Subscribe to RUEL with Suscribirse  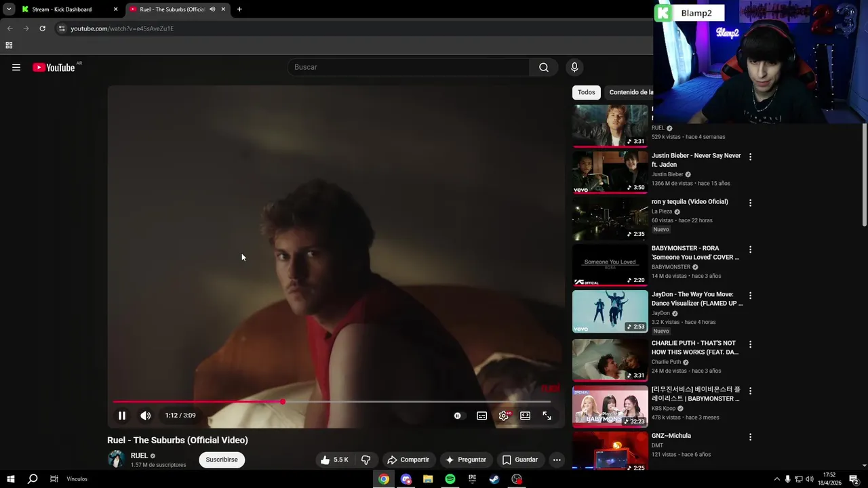222,460
